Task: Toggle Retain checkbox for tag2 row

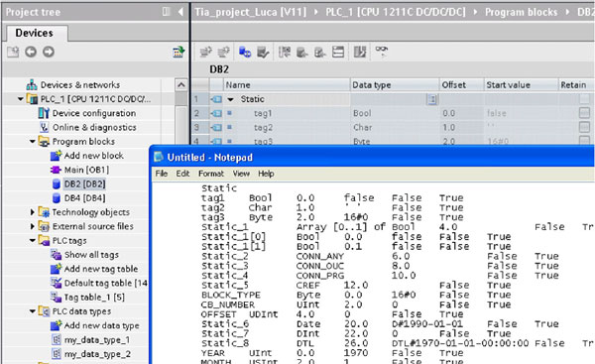Action: pyautogui.click(x=584, y=127)
